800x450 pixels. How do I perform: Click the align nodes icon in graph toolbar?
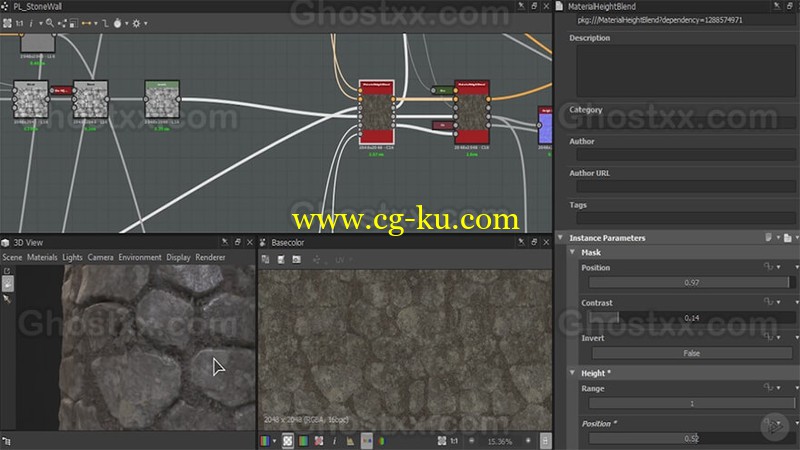73,23
